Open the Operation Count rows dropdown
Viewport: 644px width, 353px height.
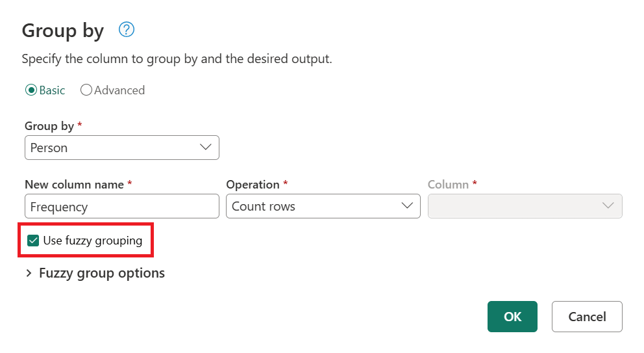(x=323, y=206)
